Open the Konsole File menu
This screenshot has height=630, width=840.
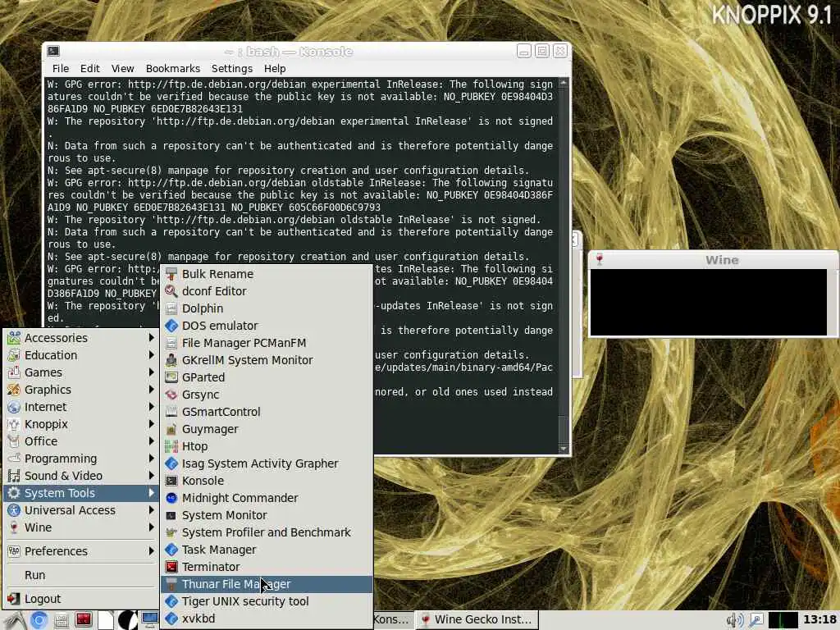61,69
